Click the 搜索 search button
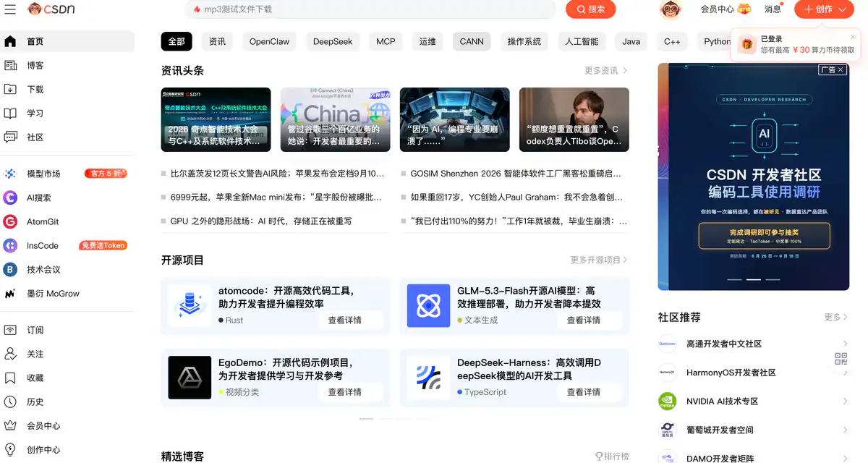This screenshot has width=868, height=463. 591,9
